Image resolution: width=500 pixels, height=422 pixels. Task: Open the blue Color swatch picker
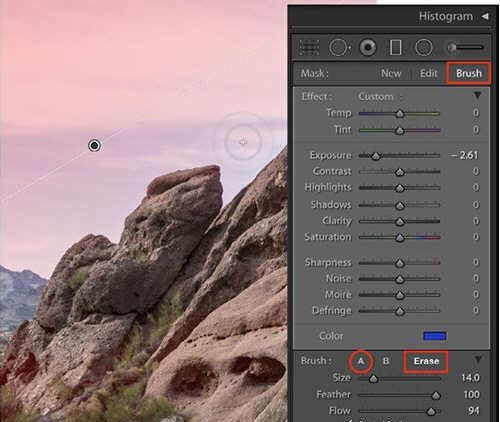(435, 336)
